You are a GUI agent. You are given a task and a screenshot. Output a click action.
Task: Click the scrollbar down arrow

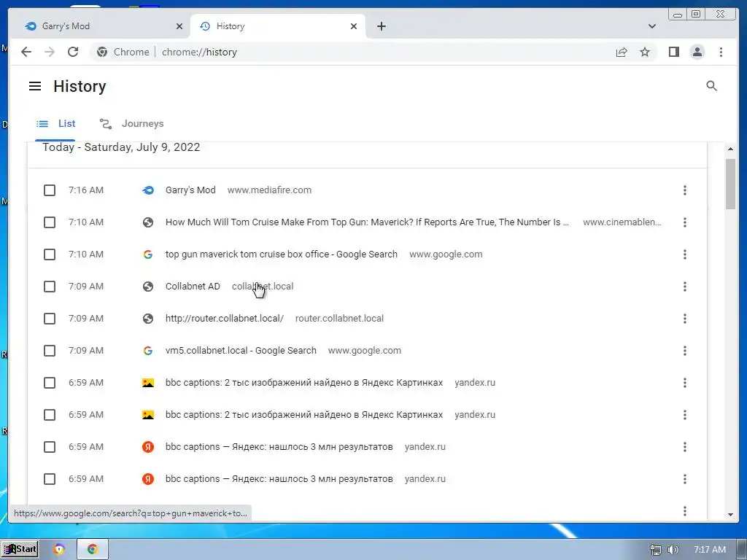730,515
